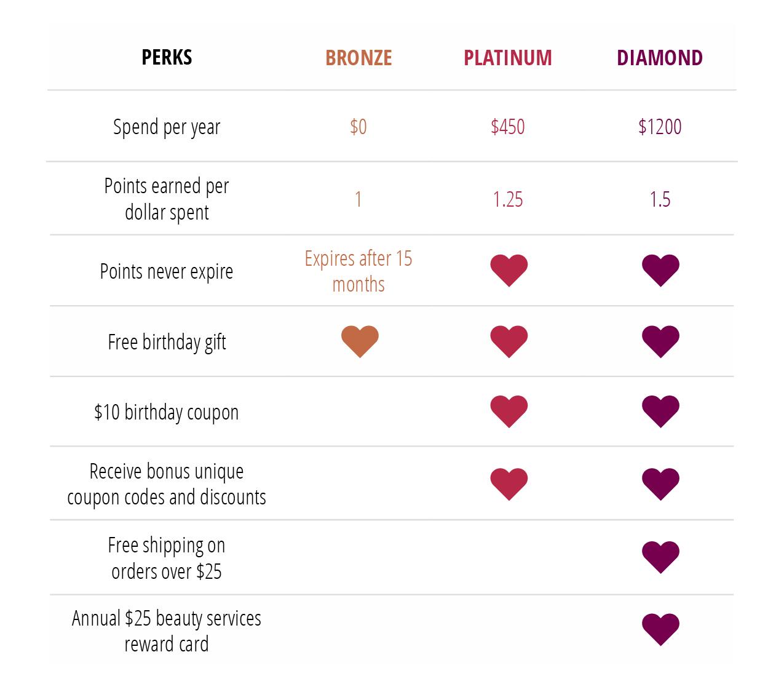Screen dimensions: 784x692
Task: Click Platinum heart for bonus coupon codes
Action: tap(509, 483)
